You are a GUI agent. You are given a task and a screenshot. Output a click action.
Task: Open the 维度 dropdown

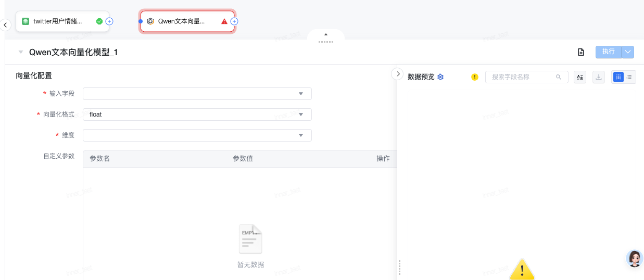(x=197, y=135)
